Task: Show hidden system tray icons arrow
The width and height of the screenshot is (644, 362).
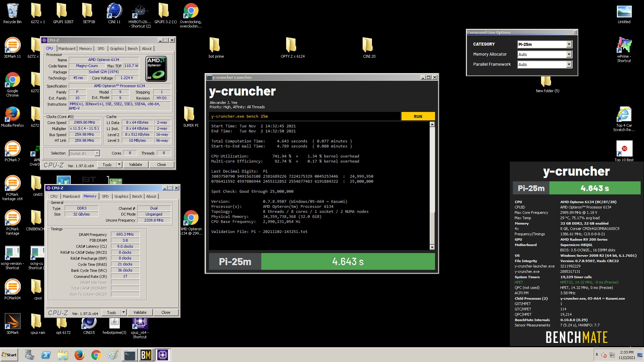Action: [x=597, y=355]
